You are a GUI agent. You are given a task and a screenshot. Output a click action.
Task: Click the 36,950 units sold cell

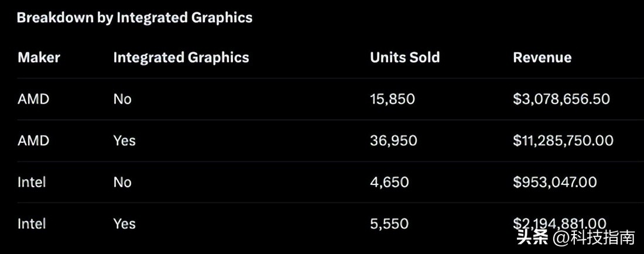point(393,140)
